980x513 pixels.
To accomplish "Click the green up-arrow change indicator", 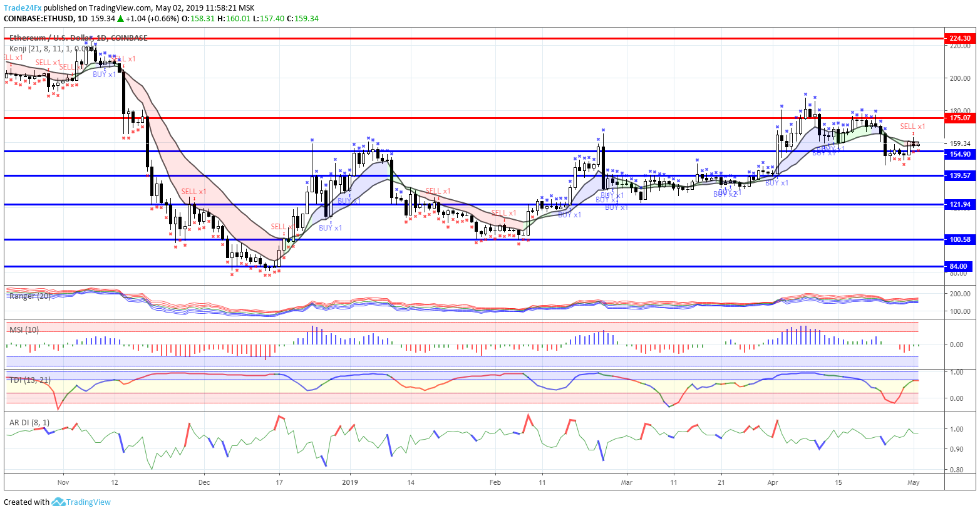I will click(121, 18).
